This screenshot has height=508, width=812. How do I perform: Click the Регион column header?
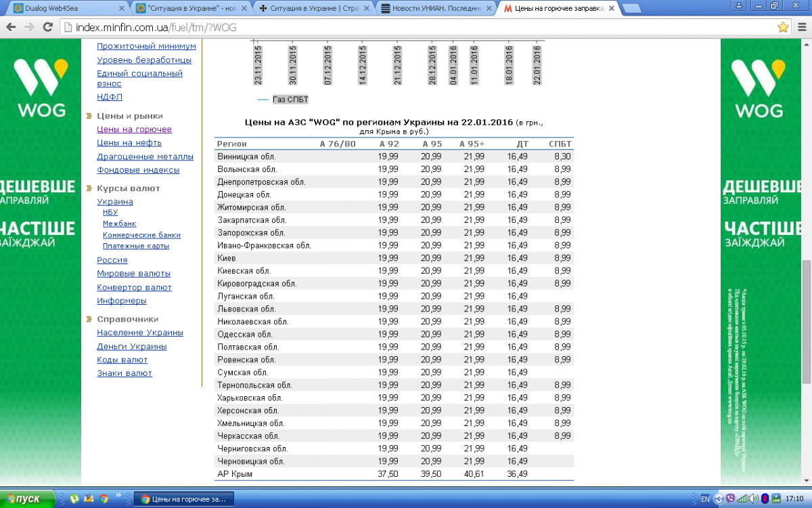pos(232,144)
